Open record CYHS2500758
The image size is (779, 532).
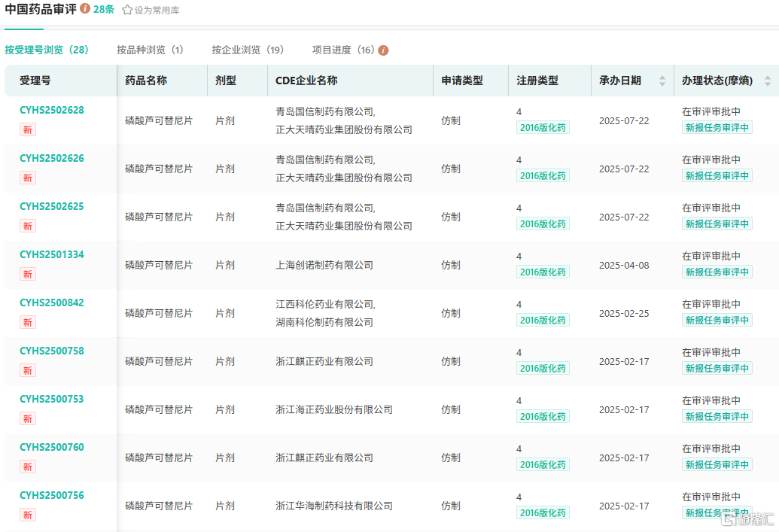[x=52, y=351]
